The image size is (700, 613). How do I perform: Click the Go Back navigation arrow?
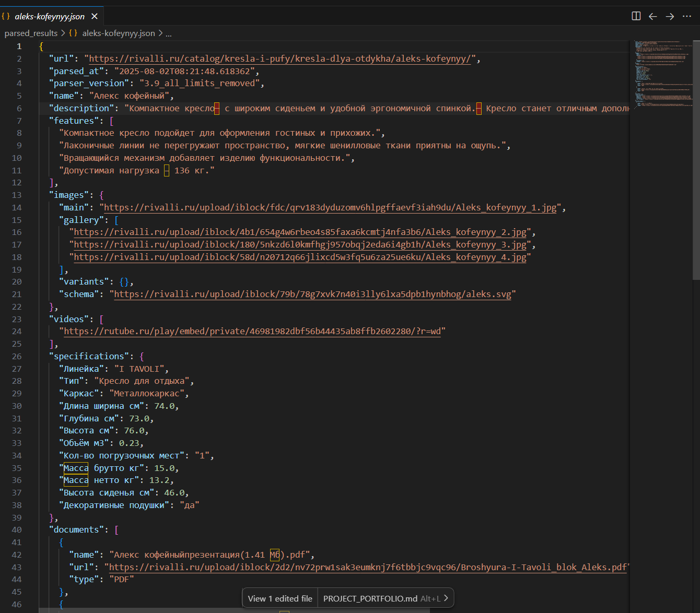652,16
